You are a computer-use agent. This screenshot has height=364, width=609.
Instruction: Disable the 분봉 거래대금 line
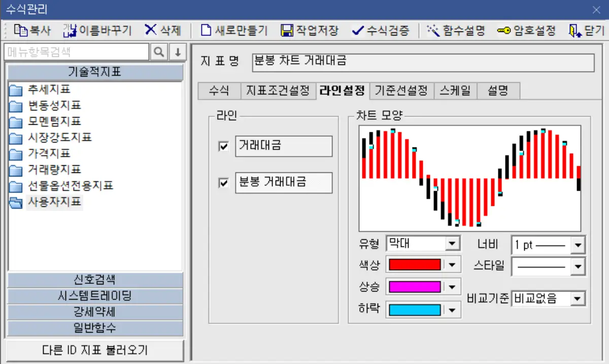223,183
